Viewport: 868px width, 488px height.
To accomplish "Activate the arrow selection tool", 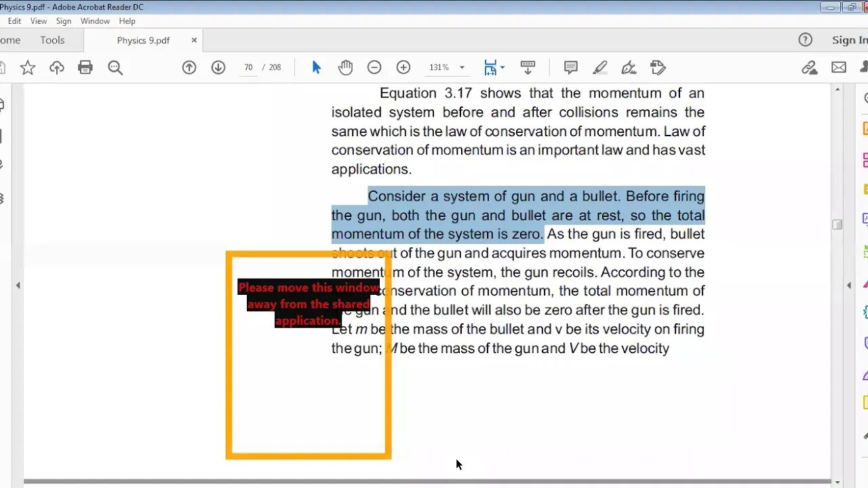I will click(x=316, y=67).
